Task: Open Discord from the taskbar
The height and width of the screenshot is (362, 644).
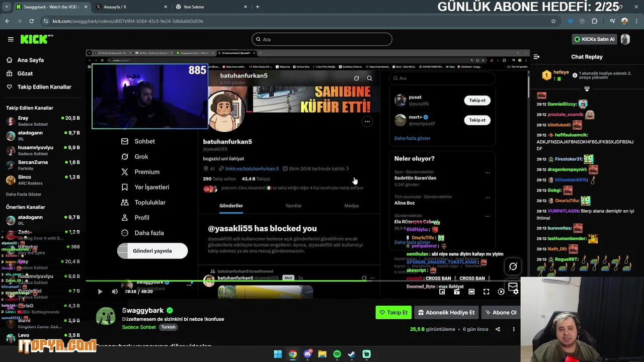Action: pos(307,354)
